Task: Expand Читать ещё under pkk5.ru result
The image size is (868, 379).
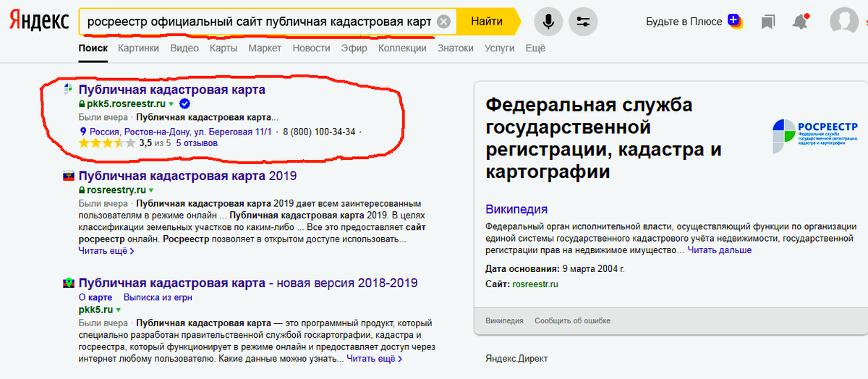Action: pos(374,359)
